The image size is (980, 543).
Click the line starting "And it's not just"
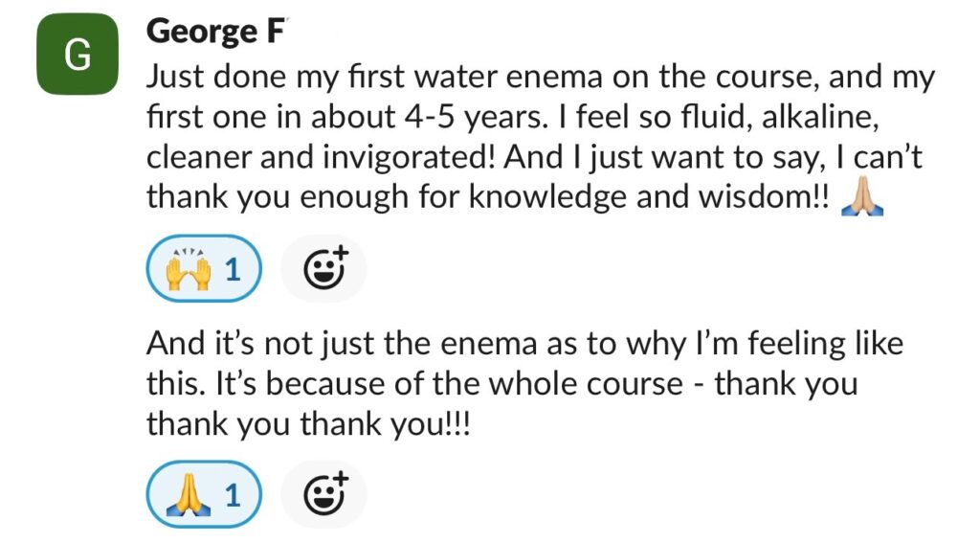[524, 343]
